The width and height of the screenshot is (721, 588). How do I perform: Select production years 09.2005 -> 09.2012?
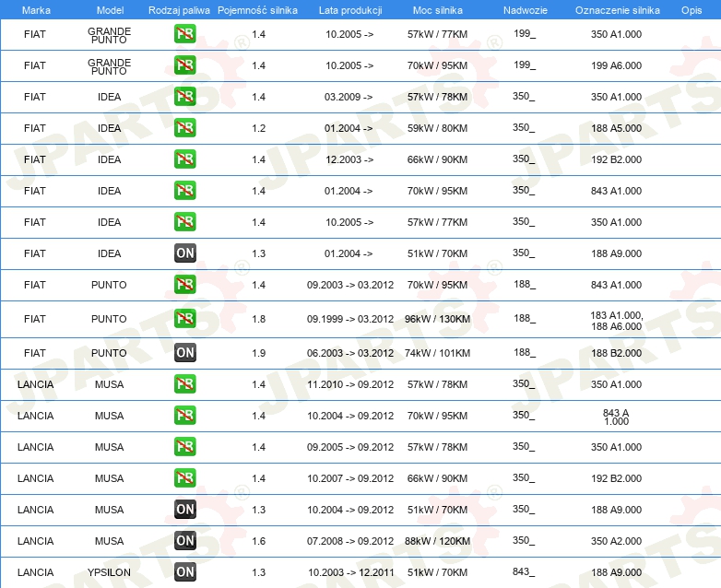(x=350, y=447)
